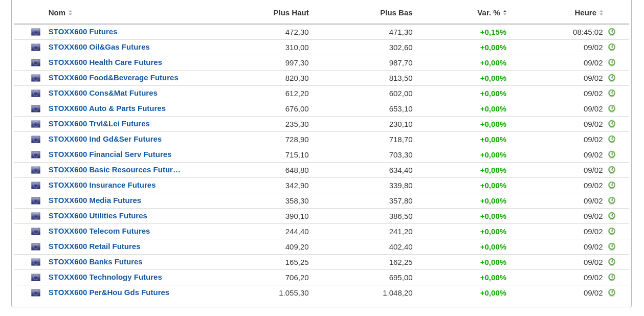
Task: Open STOXX600 Telecom Futures link
Action: click(x=99, y=231)
